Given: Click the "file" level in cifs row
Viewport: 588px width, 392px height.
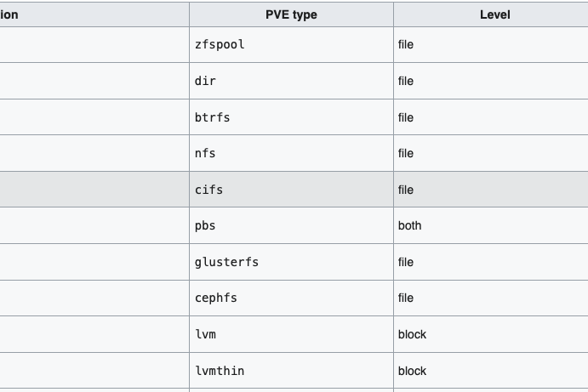Looking at the screenshot, I should 406,190.
